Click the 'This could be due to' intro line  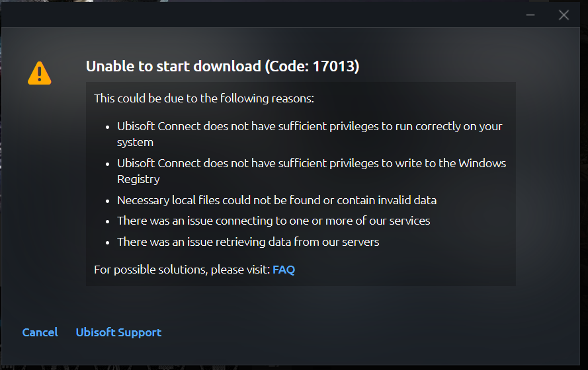204,98
